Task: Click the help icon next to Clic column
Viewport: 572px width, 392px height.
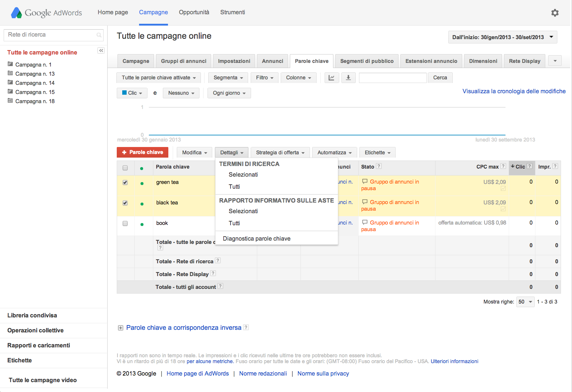Action: (530, 166)
